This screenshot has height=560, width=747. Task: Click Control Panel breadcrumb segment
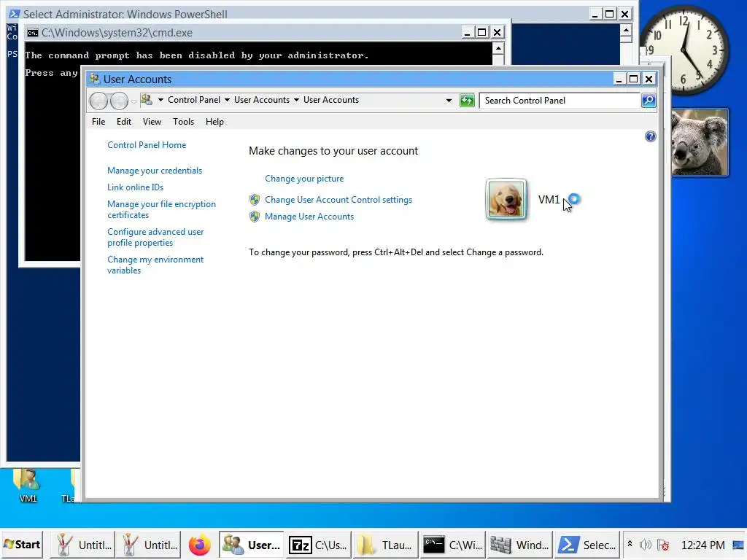pos(194,100)
